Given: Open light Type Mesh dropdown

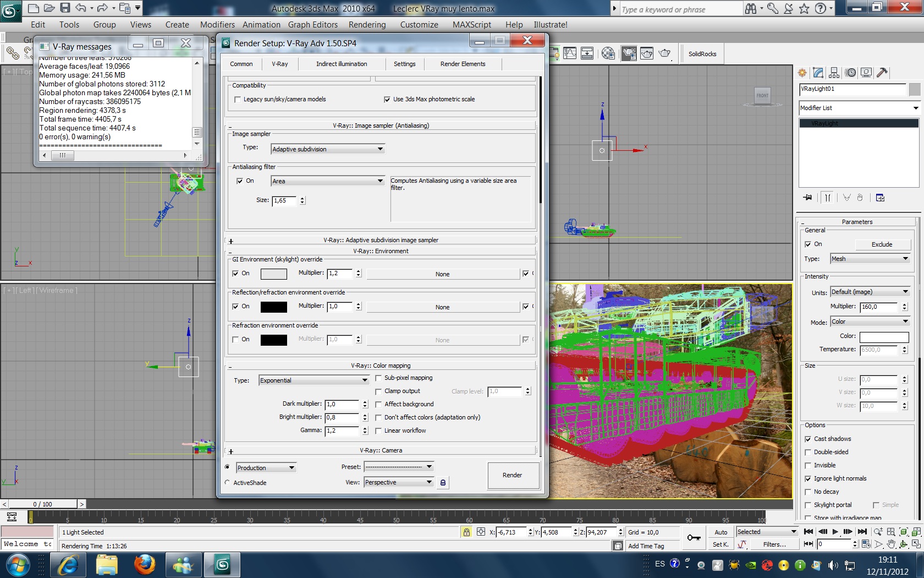Looking at the screenshot, I should click(870, 259).
